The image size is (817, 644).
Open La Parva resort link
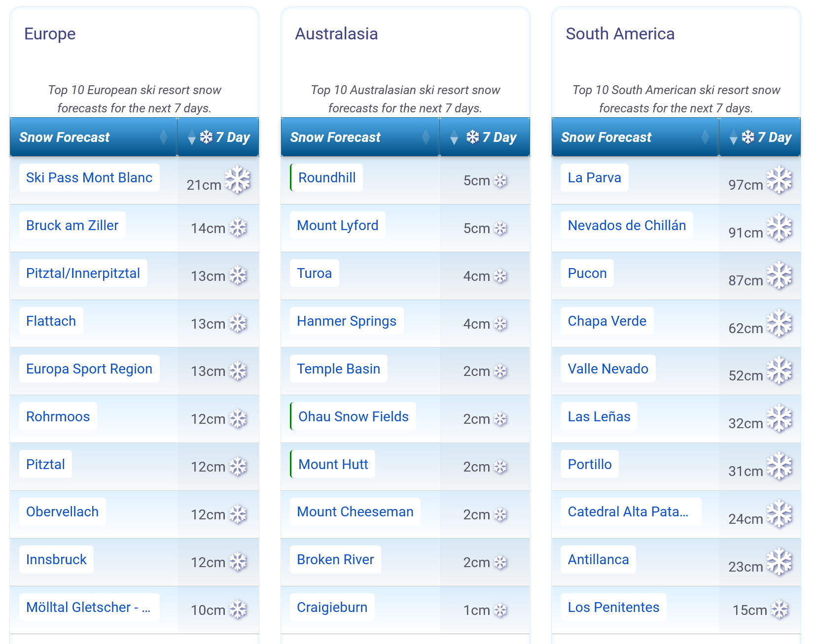coord(595,177)
